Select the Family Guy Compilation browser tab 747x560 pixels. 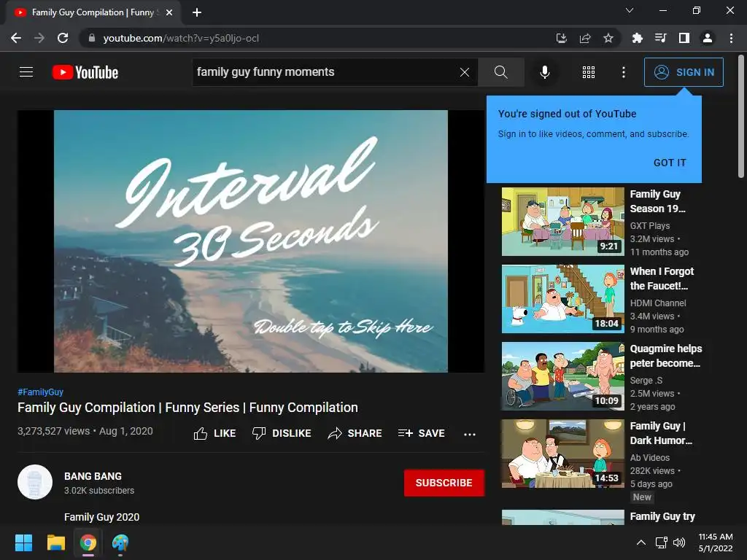(x=93, y=13)
